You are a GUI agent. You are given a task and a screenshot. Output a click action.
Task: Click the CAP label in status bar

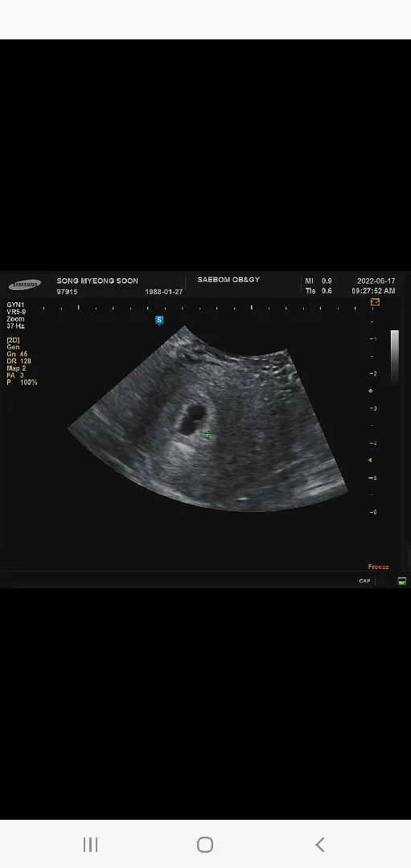pyautogui.click(x=364, y=581)
